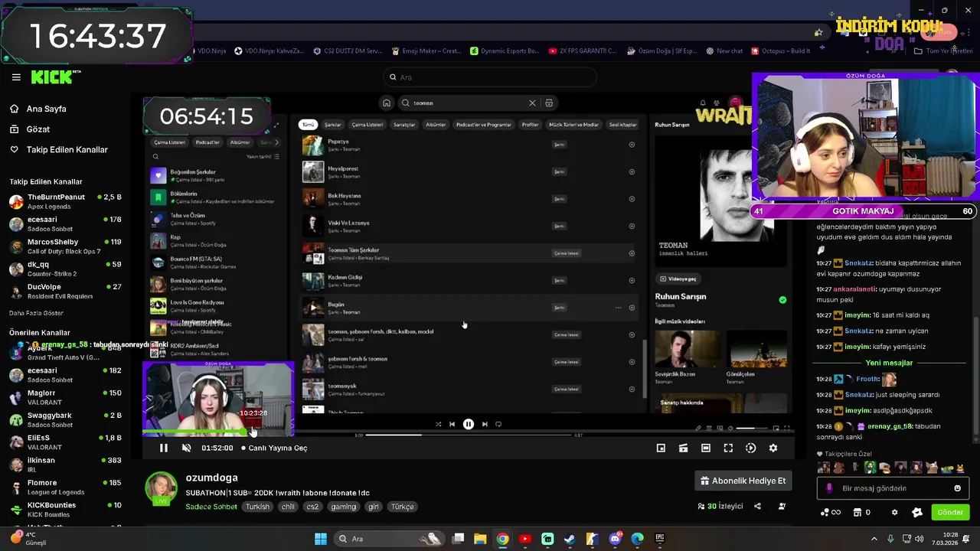
Task: Open MarcosShelby channel in followed list
Action: click(x=65, y=246)
